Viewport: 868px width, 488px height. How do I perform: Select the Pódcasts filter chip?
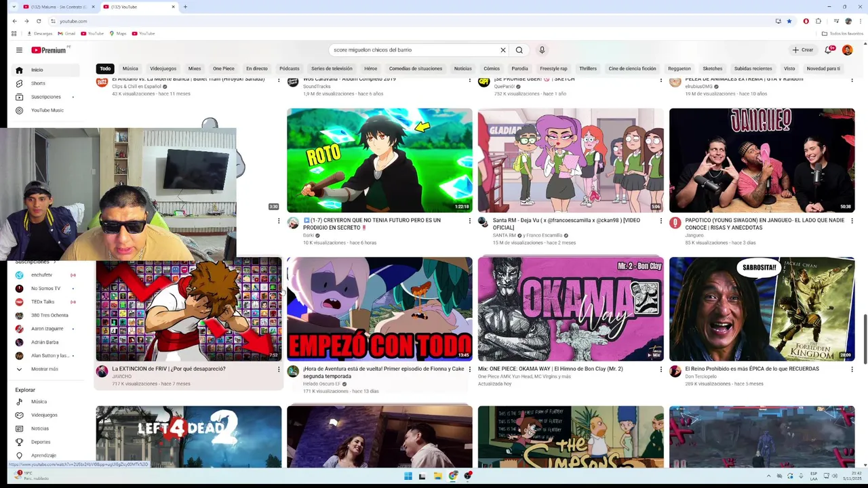click(x=290, y=68)
